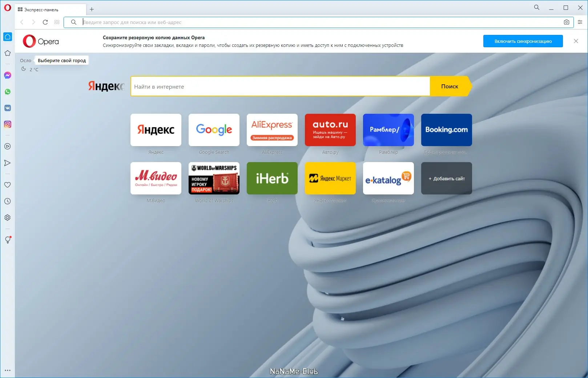Image resolution: width=588 pixels, height=378 pixels.
Task: Click the Opera logo in banner
Action: pyautogui.click(x=41, y=41)
